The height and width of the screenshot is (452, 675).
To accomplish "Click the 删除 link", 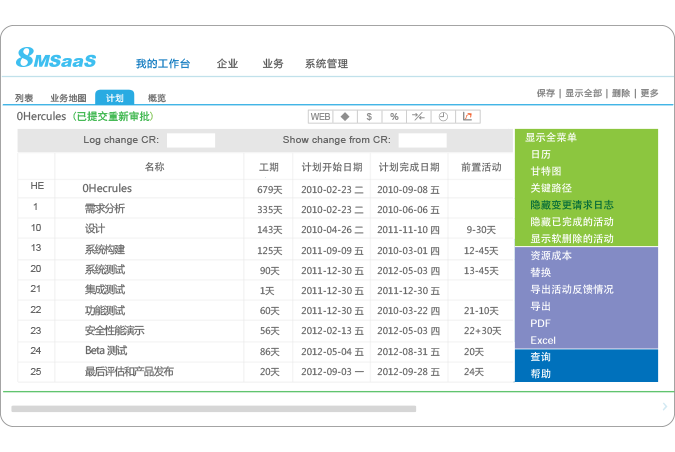I will tap(621, 93).
